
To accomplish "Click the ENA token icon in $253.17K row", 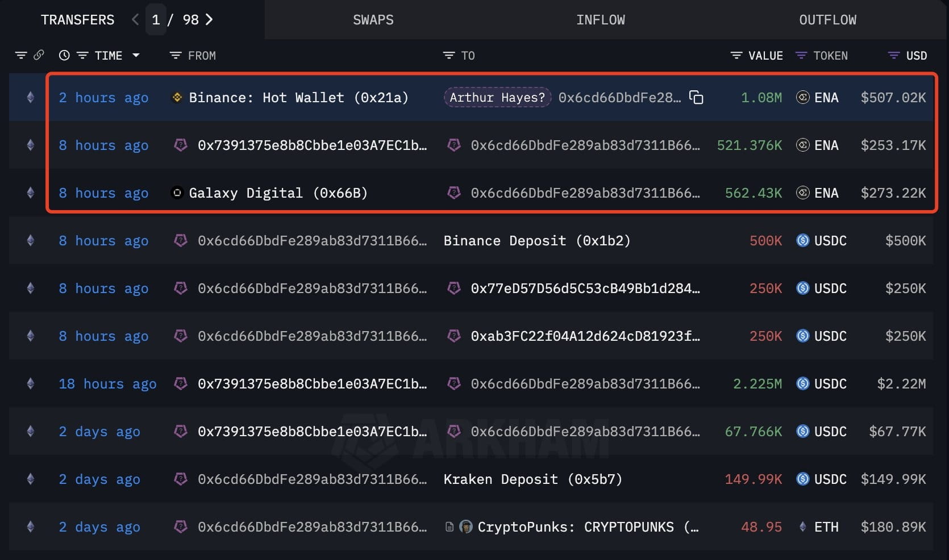I will 803,145.
